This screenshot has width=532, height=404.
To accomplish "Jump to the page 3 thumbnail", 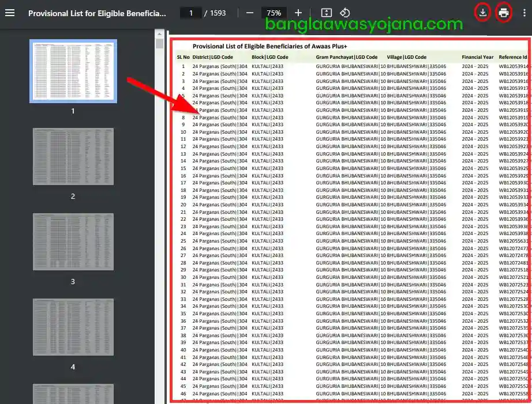I will point(73,241).
